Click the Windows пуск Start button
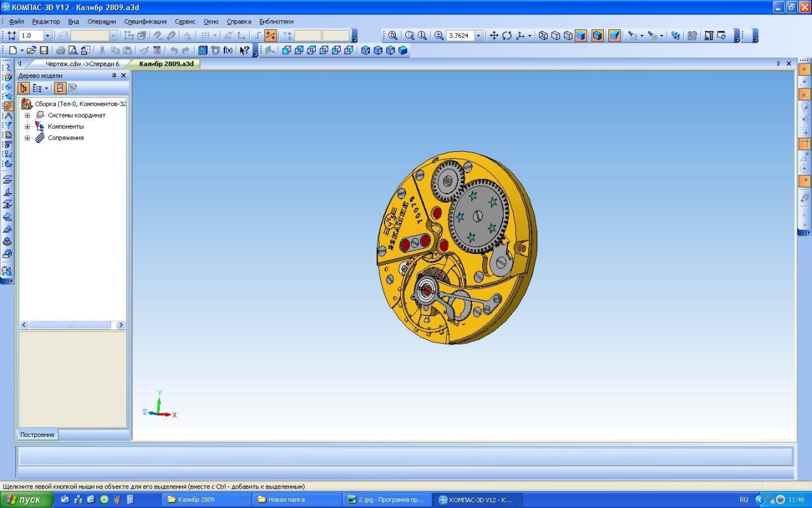812x508 pixels. (x=23, y=500)
